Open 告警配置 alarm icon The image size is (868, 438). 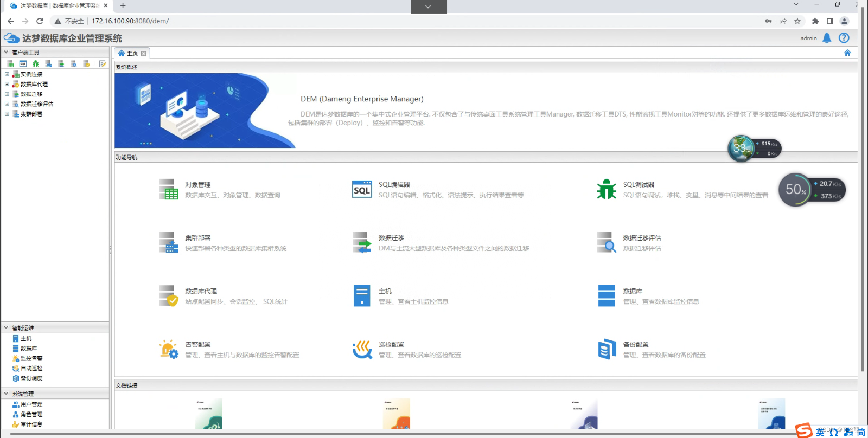pyautogui.click(x=168, y=349)
